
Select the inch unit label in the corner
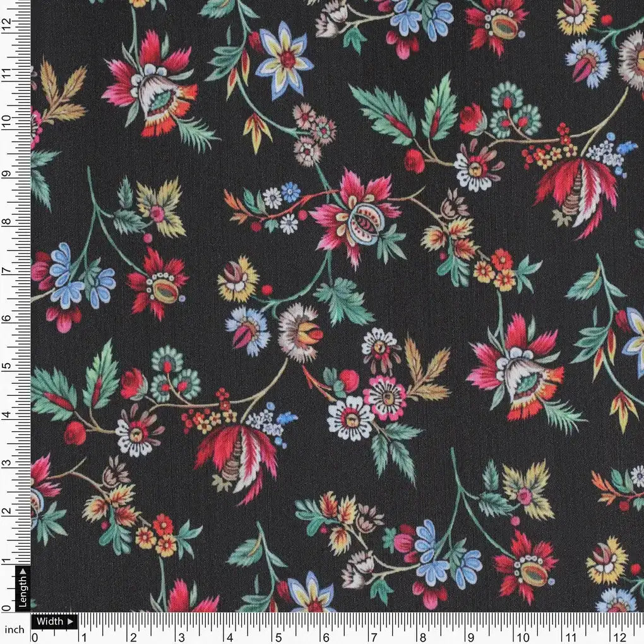[14, 629]
